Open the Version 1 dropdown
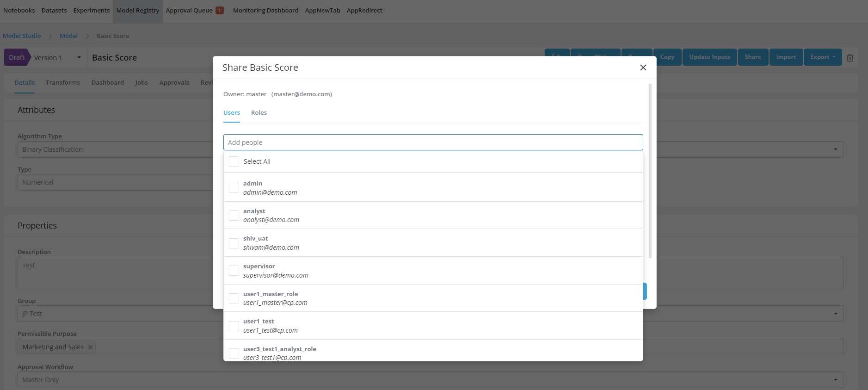The image size is (868, 390). 79,58
